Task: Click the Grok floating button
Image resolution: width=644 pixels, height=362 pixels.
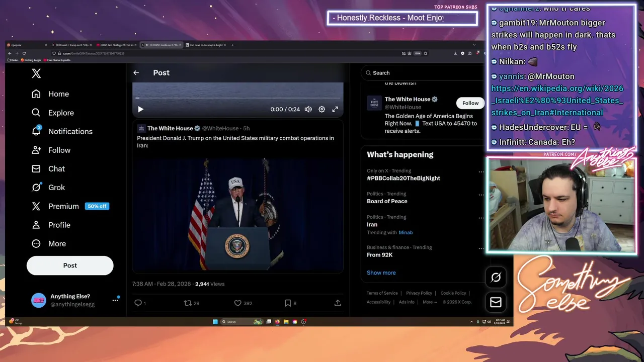Action: 496,277
